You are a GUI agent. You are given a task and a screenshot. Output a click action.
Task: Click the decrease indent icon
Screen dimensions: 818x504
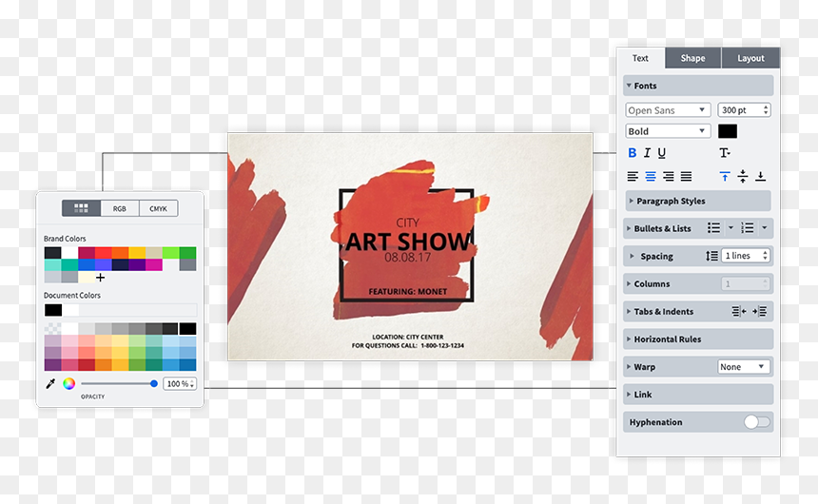click(739, 312)
